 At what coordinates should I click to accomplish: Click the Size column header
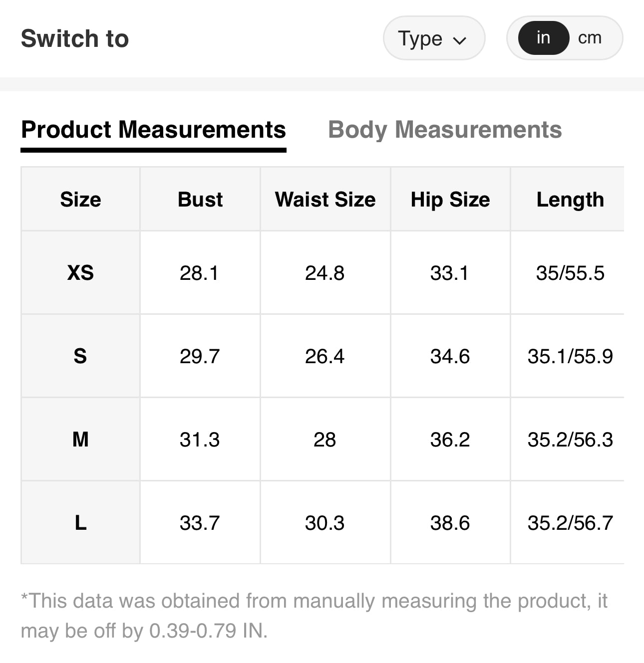click(80, 200)
